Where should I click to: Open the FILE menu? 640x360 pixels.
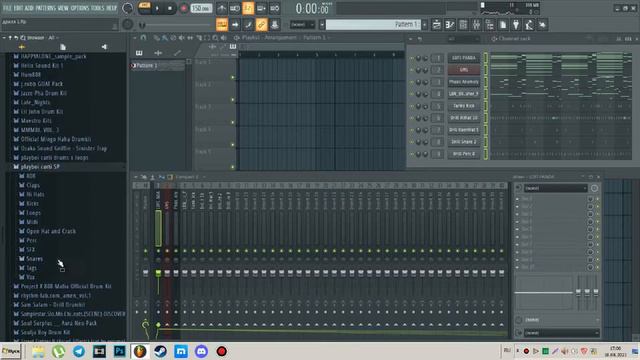7,8
